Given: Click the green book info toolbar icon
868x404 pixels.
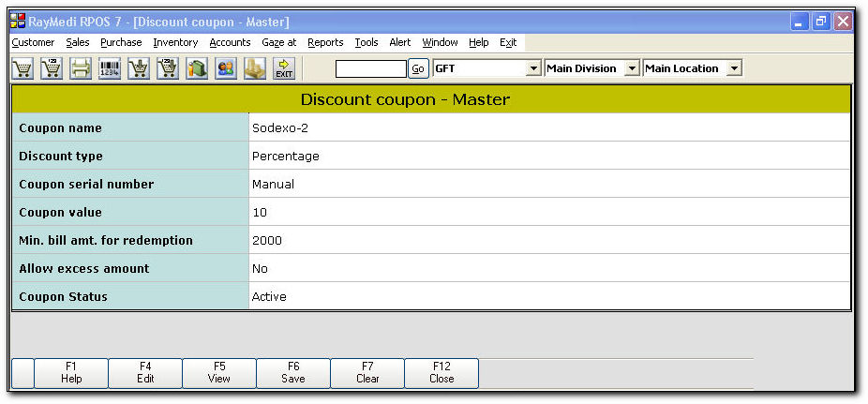Looking at the screenshot, I should pos(197,68).
